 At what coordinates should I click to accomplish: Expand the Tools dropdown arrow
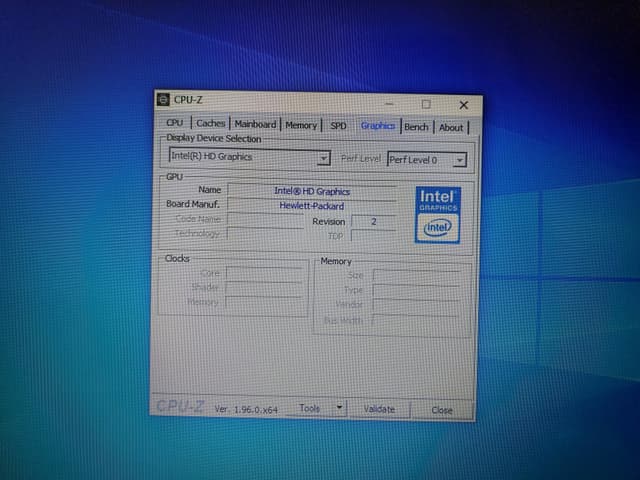click(x=339, y=408)
